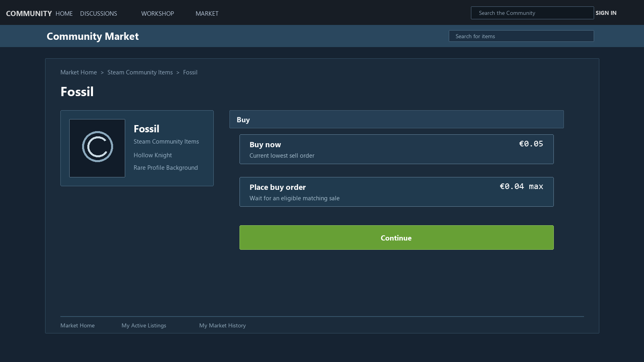Click the €0.04 max price value
644x362 pixels.
[x=521, y=187]
